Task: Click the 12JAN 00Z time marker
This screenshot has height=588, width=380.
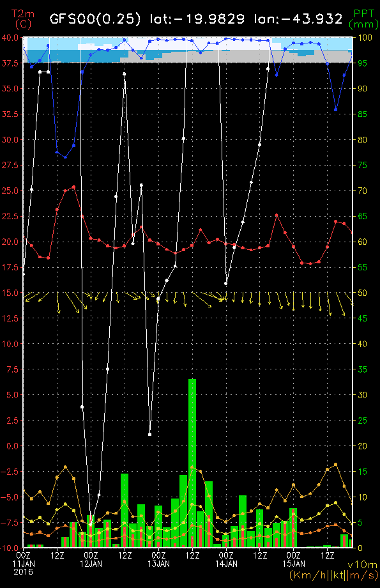Action: click(x=91, y=559)
